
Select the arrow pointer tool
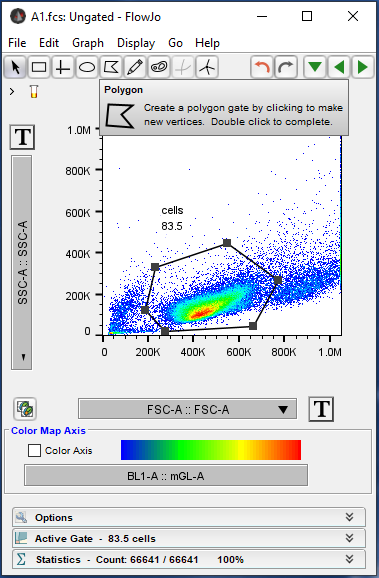[15, 67]
